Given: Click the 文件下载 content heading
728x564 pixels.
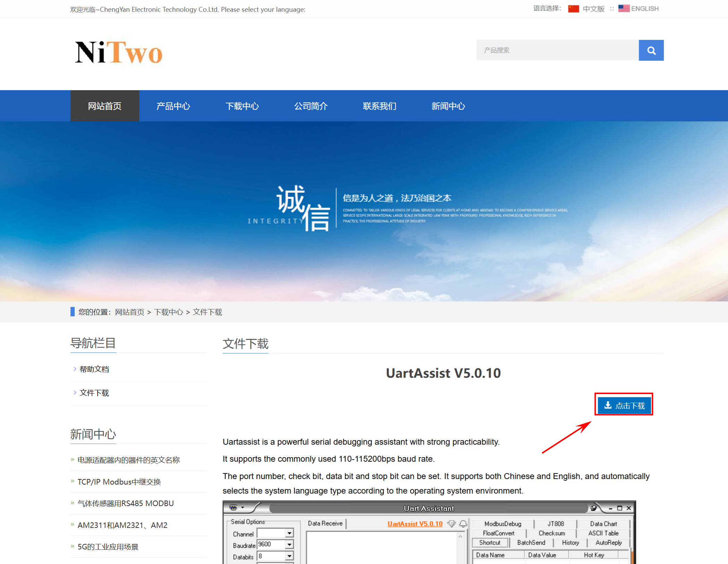Looking at the screenshot, I should pyautogui.click(x=245, y=344).
